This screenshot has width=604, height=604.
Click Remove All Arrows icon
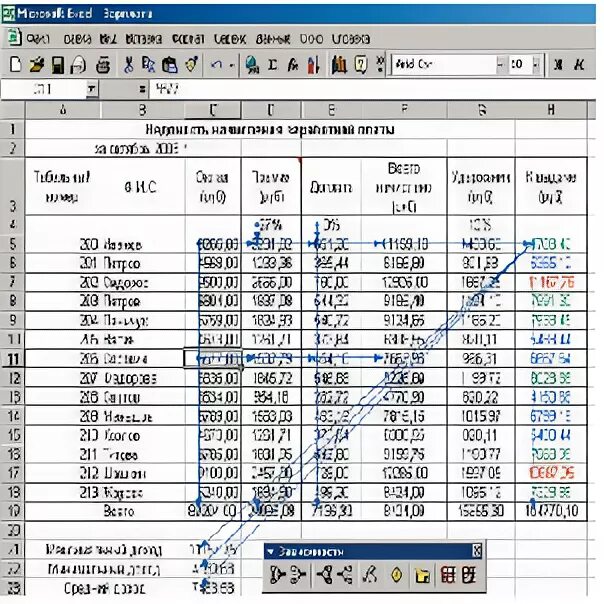(x=370, y=575)
